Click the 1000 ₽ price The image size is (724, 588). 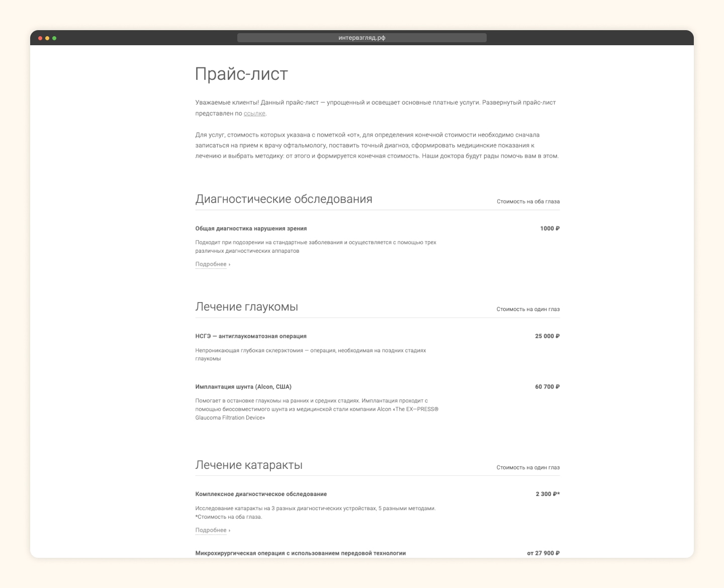point(550,229)
